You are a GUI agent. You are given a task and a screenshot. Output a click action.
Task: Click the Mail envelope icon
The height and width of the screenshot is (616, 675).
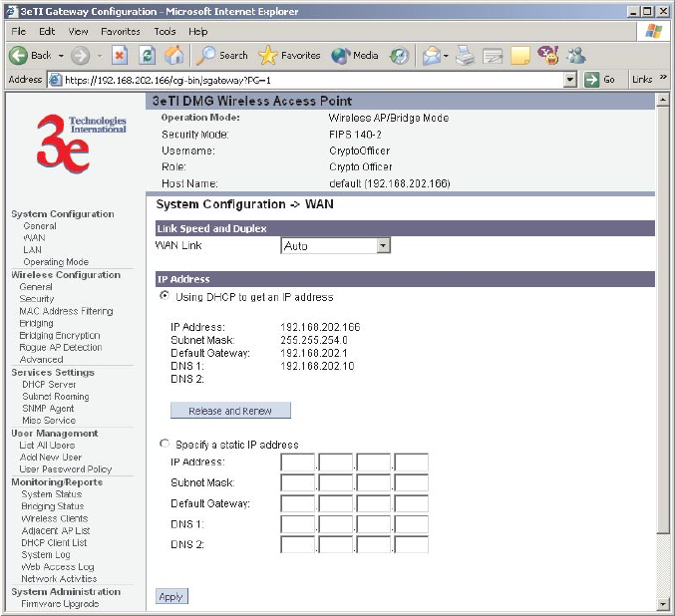point(432,56)
